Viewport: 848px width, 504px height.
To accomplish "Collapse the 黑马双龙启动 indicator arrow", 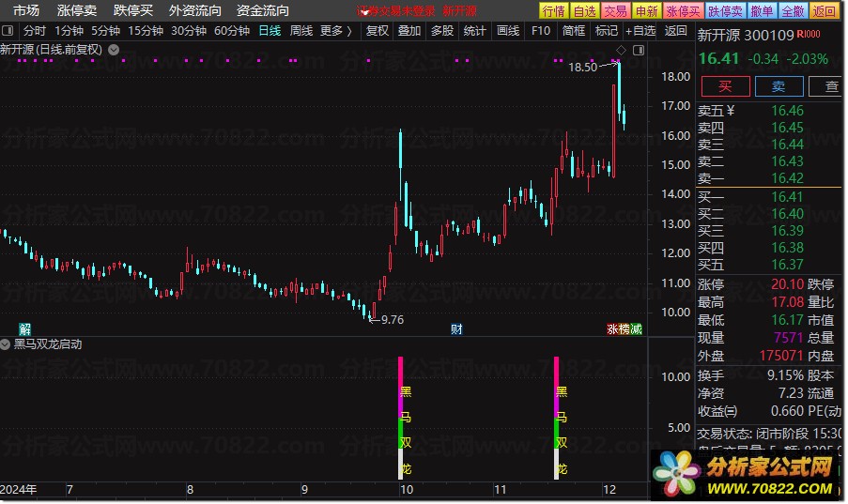I will [x=6, y=344].
